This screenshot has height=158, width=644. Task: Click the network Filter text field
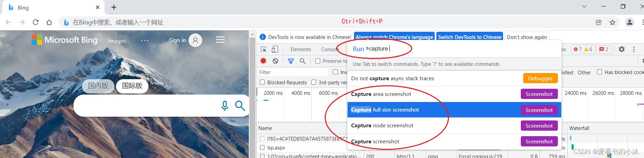tap(293, 72)
